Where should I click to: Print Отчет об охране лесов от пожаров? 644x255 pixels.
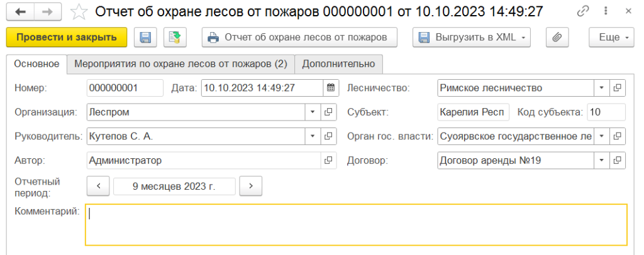[299, 37]
